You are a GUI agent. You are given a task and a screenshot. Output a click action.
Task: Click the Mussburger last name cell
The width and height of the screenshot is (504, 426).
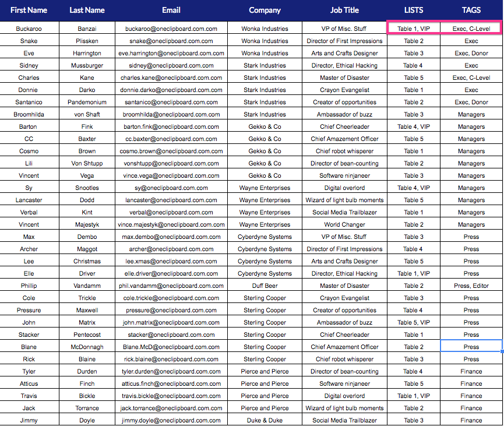(x=87, y=65)
